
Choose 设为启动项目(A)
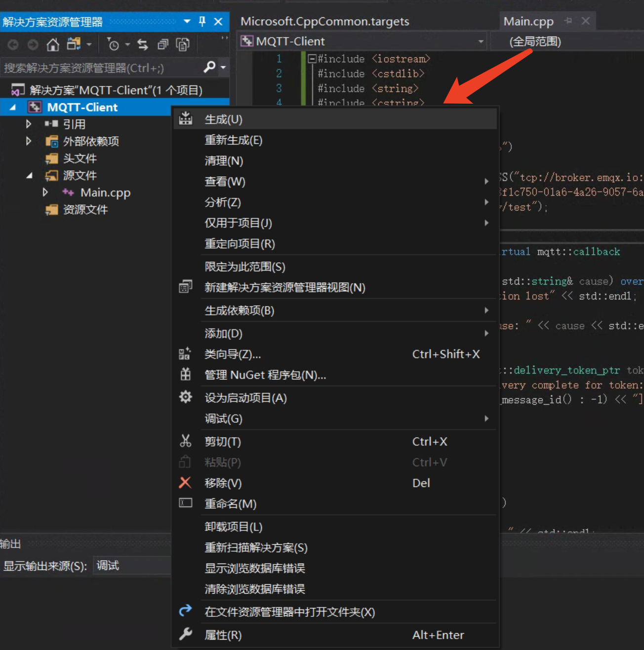click(x=335, y=398)
